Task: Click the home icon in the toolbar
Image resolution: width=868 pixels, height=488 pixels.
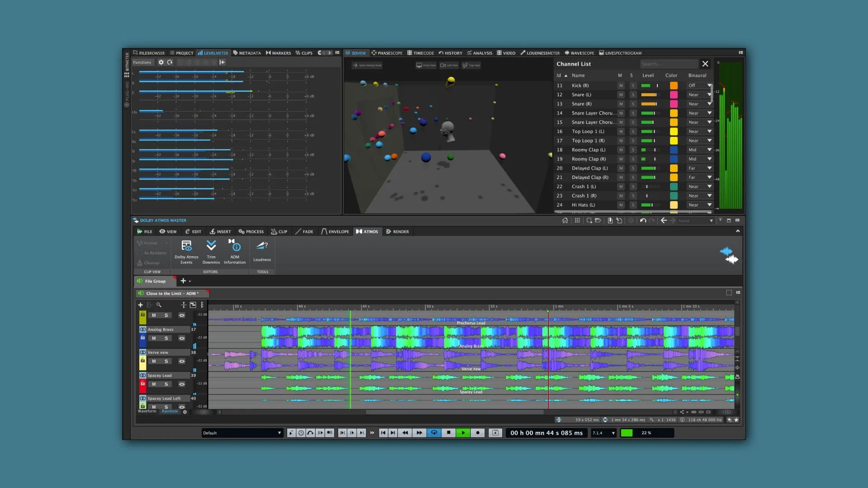Action: [x=565, y=221]
